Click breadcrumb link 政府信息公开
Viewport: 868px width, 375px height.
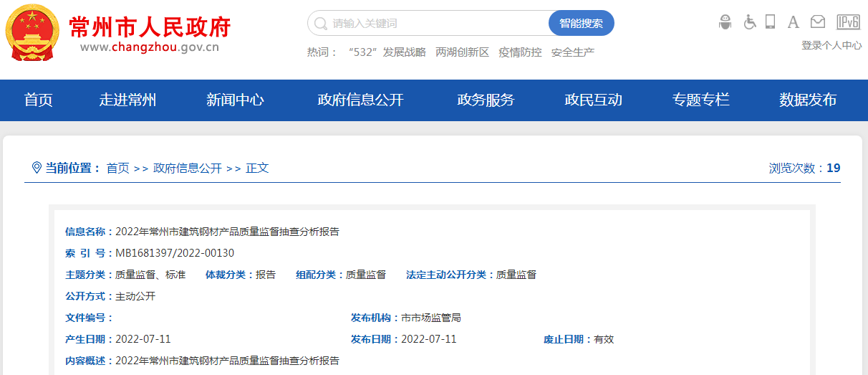pyautogui.click(x=188, y=168)
